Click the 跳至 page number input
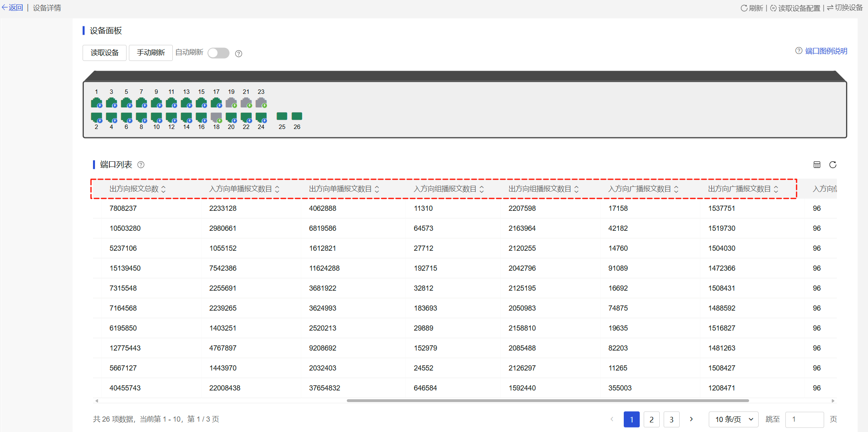The image size is (868, 432). 804,419
